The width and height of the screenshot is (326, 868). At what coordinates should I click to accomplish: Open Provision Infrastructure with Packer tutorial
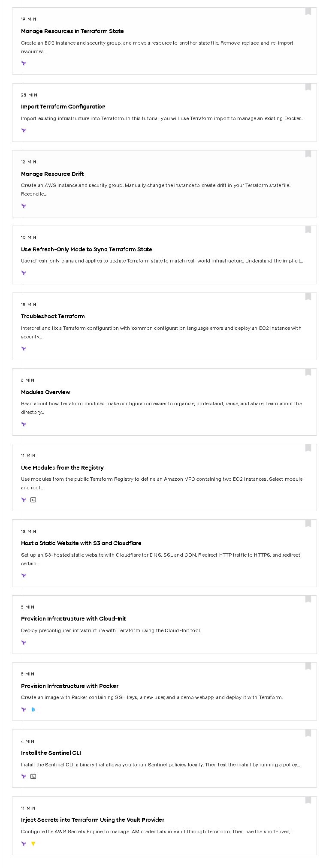coord(69,686)
